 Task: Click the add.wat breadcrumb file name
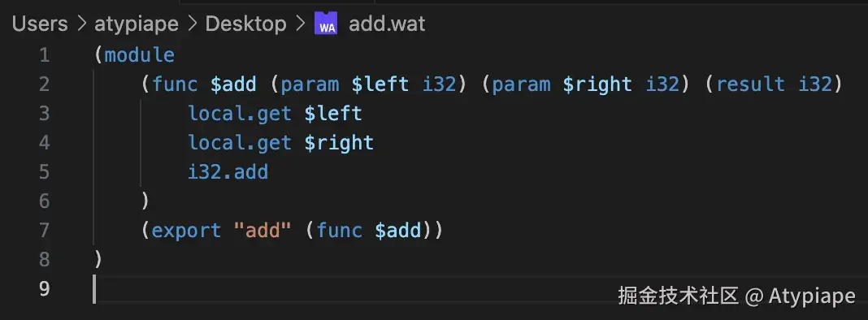point(387,24)
